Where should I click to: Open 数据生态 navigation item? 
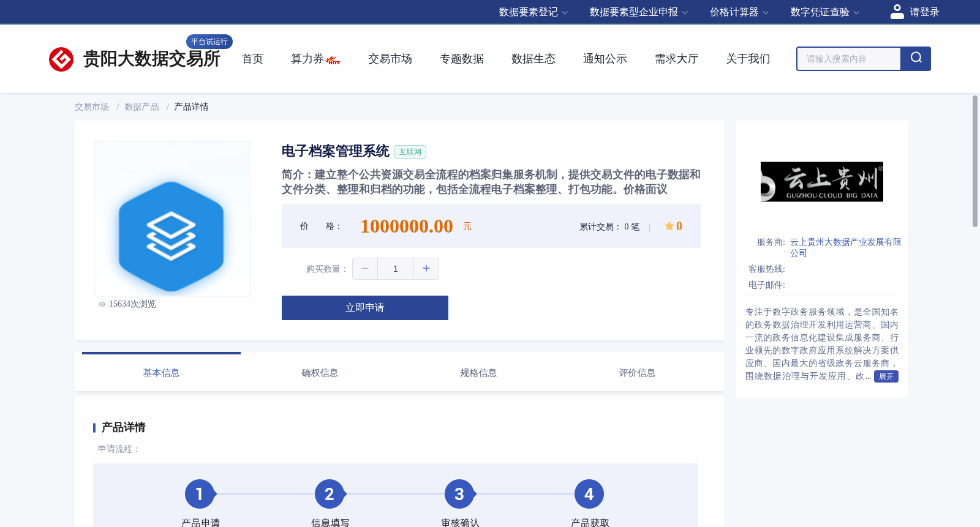533,59
